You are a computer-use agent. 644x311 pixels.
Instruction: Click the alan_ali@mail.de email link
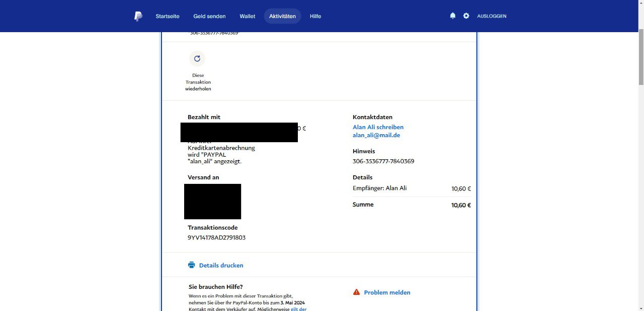376,135
